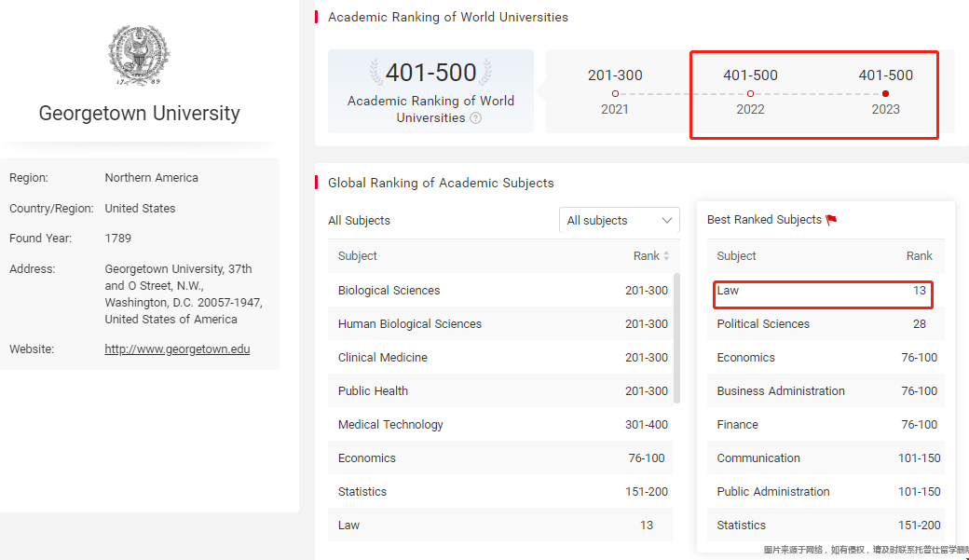Select the Biological Sciences row
This screenshot has width=969, height=560.
click(500, 291)
